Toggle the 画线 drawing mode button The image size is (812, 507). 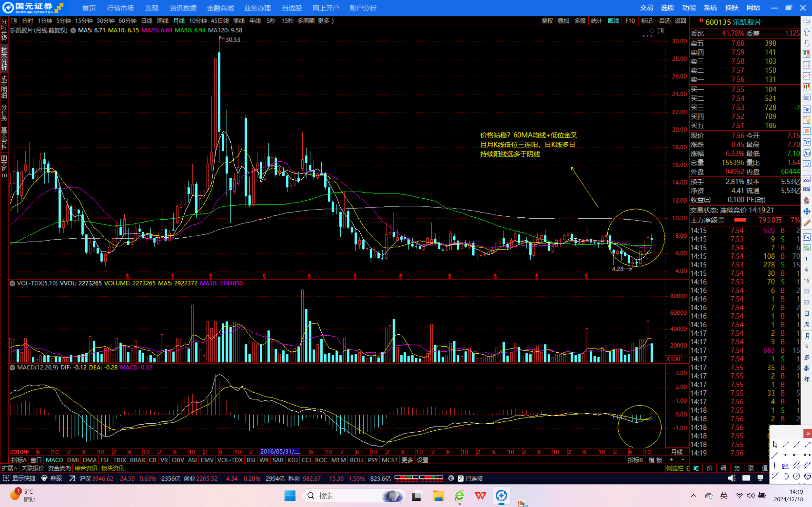click(613, 21)
